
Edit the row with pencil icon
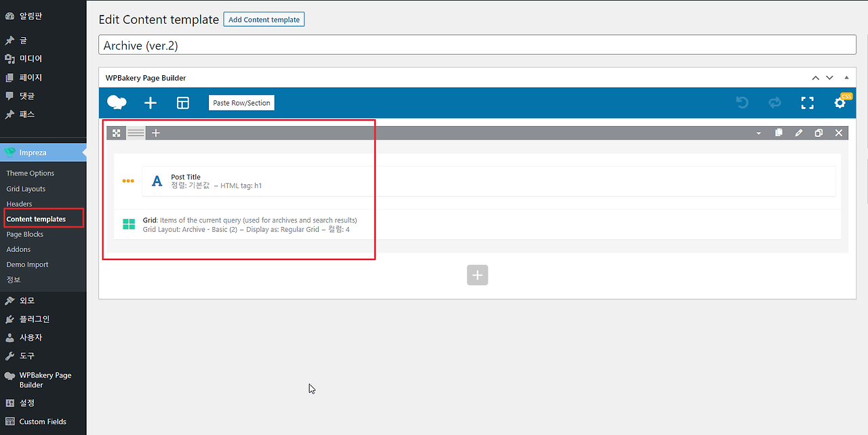[x=799, y=133]
